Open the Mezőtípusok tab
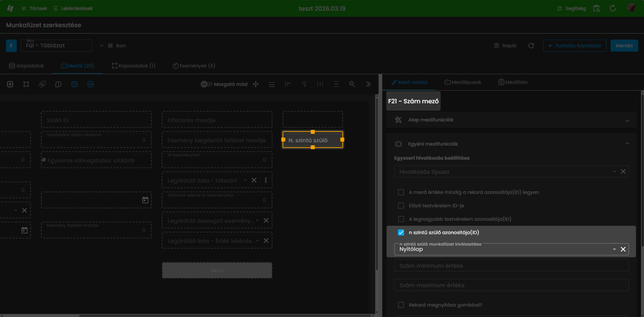 [x=463, y=82]
